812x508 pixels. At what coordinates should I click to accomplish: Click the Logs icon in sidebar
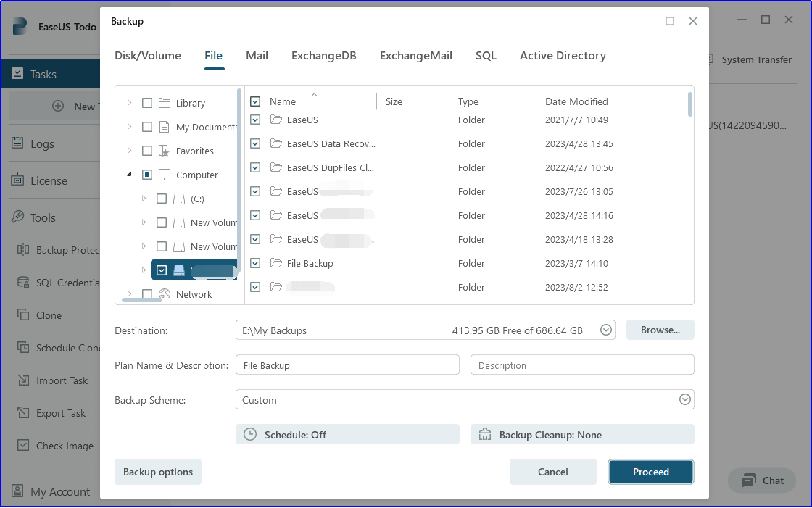[17, 143]
